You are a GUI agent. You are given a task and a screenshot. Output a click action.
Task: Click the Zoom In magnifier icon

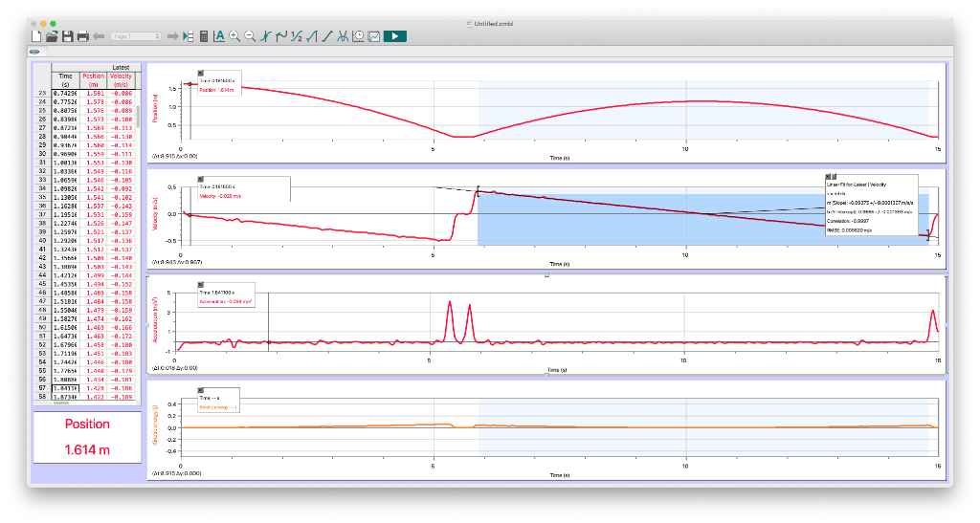(234, 37)
